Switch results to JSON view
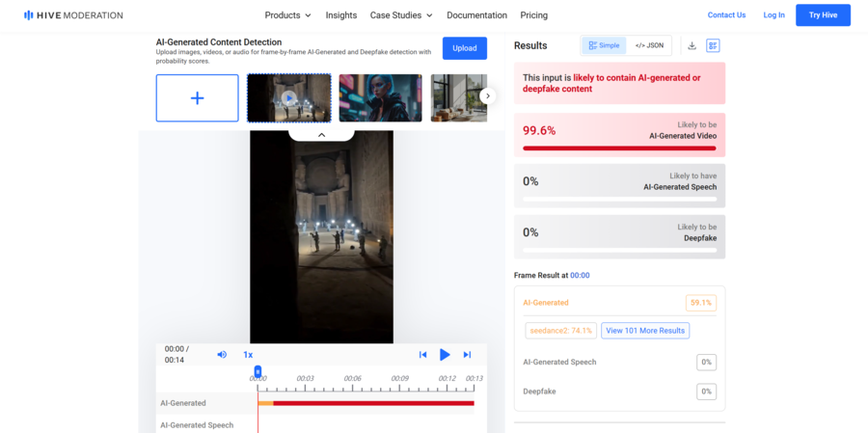This screenshot has width=868, height=433. (x=649, y=45)
